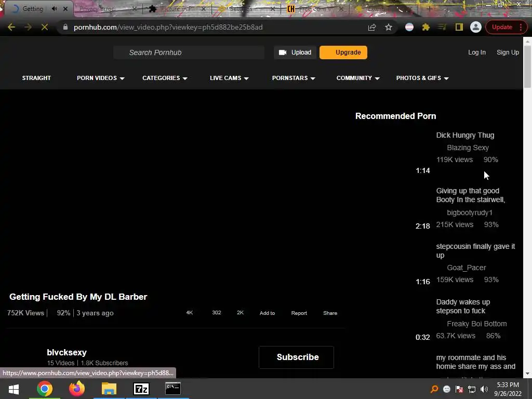
Task: Expand the PORNSTARS dropdown
Action: click(x=294, y=78)
